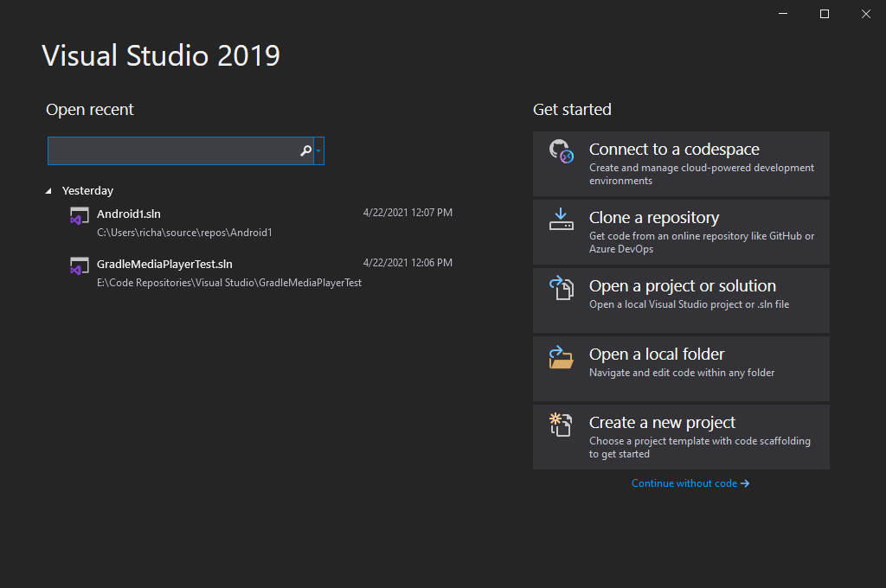
Task: Click the Clone a repository download icon
Action: click(561, 220)
